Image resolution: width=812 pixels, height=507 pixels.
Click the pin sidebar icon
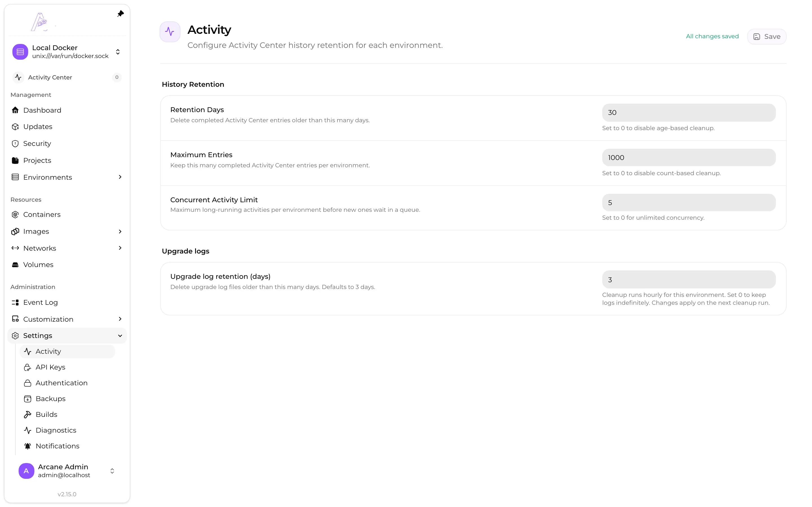120,14
